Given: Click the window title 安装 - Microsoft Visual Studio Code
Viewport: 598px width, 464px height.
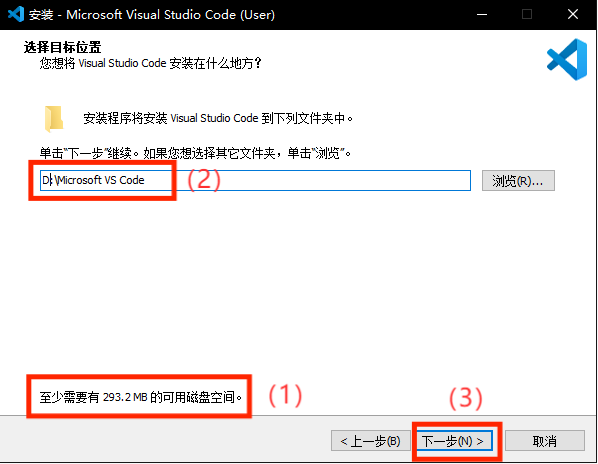Looking at the screenshot, I should coord(152,14).
